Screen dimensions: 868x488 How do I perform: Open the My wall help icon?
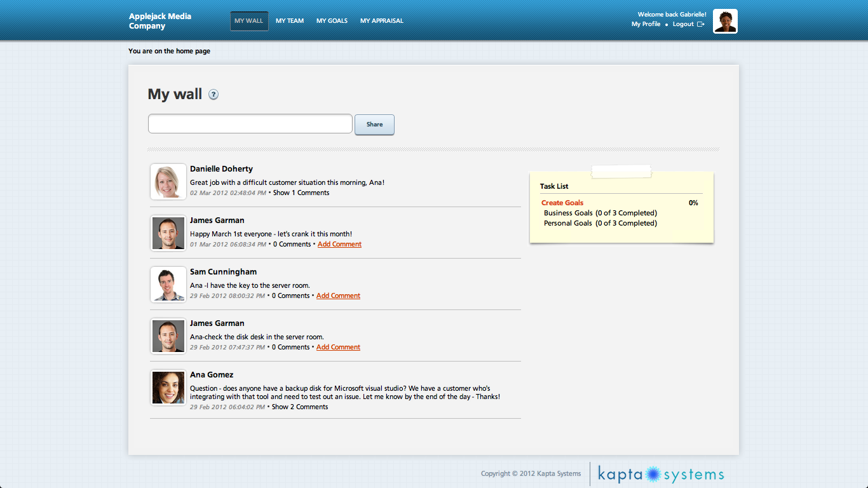click(x=214, y=95)
